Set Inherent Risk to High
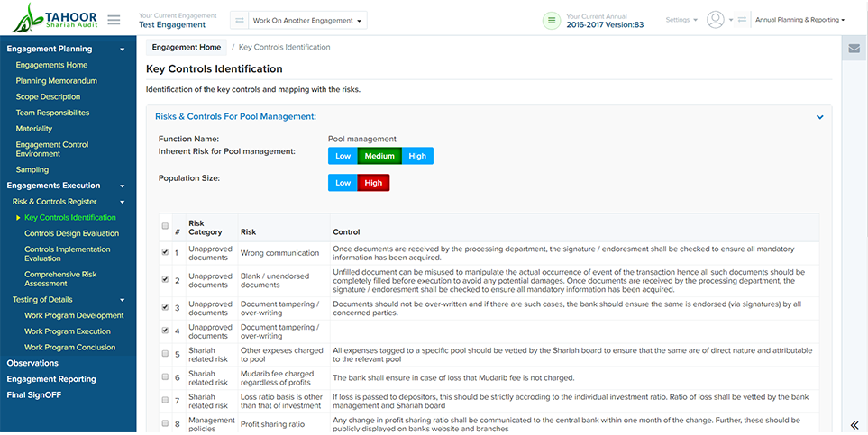The height and width of the screenshot is (435, 868). click(417, 156)
